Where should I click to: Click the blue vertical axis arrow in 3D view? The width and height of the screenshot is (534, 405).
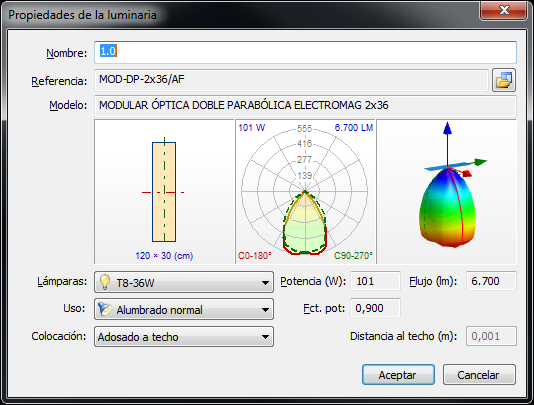(447, 143)
